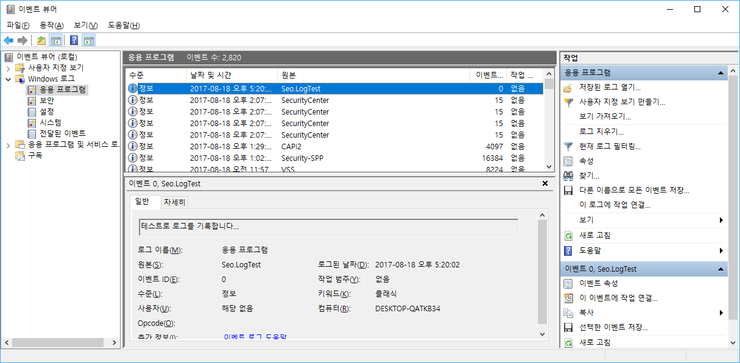Screen dimensions: 740x363
Task: Sort by the 수준 column header
Action: [156, 75]
